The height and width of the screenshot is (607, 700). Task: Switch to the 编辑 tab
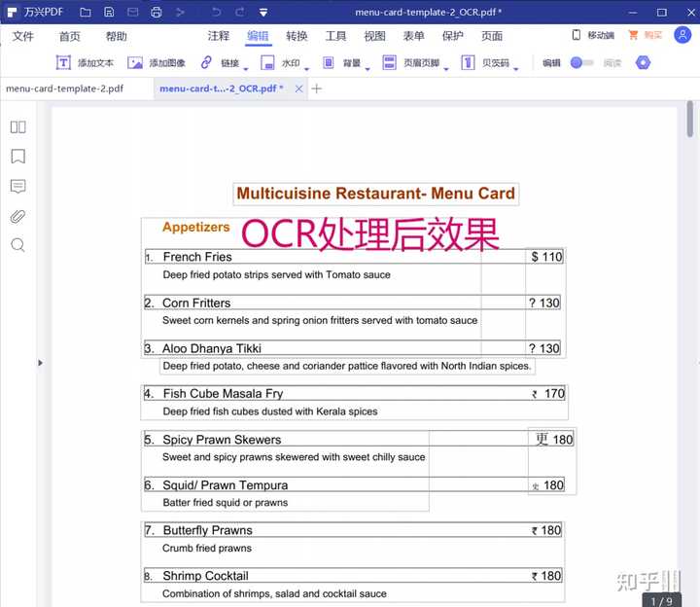tap(258, 36)
